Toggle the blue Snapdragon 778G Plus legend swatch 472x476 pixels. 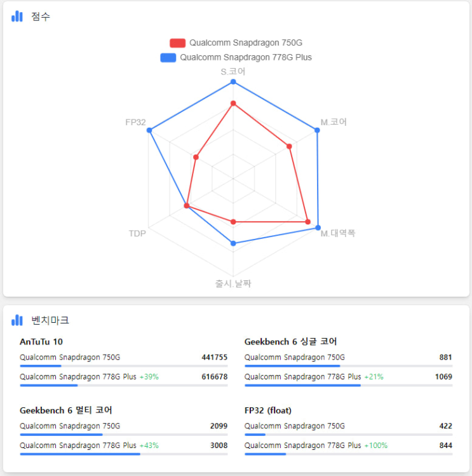[x=168, y=57]
